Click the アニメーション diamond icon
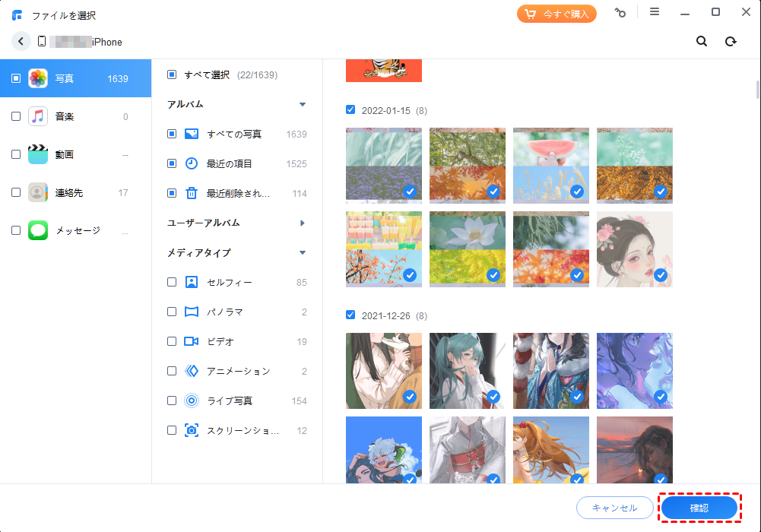Viewport: 761px width, 532px height. point(192,371)
